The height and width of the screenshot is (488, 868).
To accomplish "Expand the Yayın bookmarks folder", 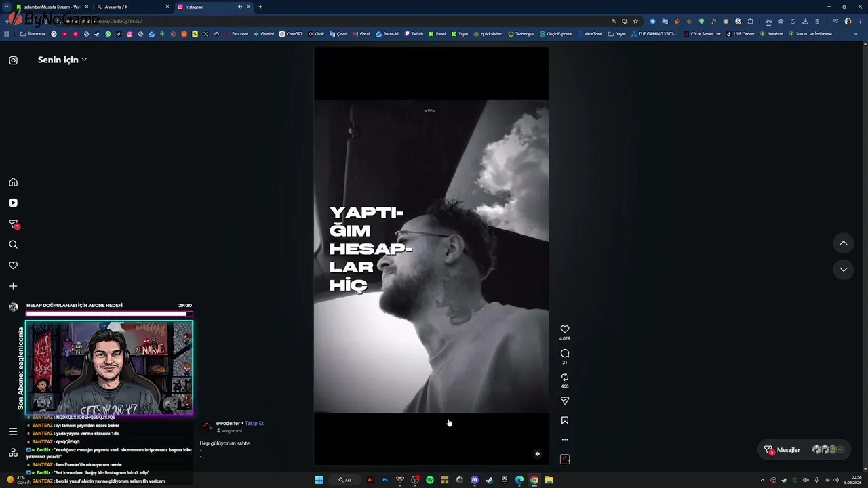I will (617, 34).
